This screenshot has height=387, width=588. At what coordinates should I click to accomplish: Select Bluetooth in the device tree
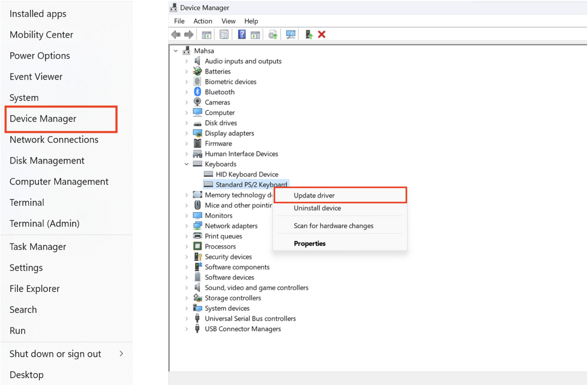pyautogui.click(x=220, y=92)
